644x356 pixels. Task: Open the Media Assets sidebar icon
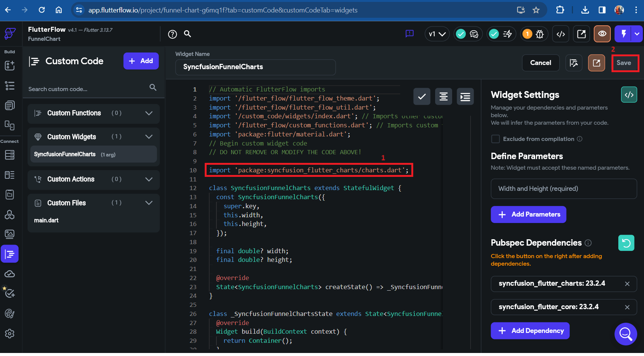(10, 234)
